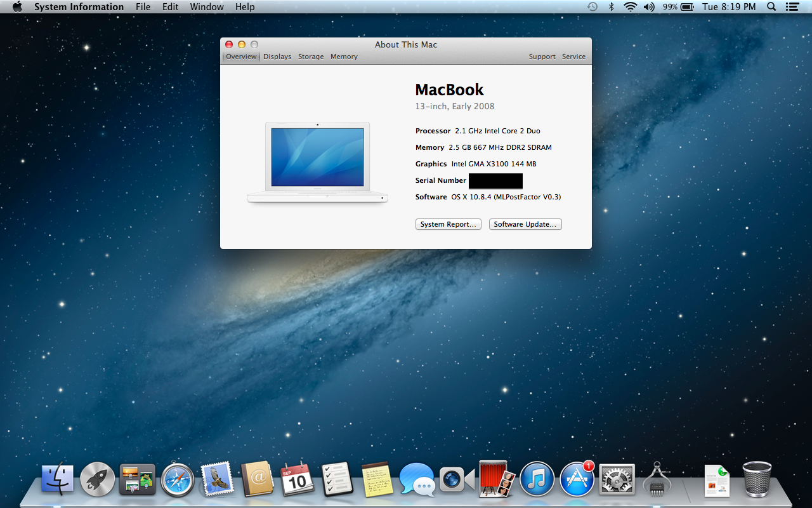Viewport: 812px width, 508px height.
Task: Click the Bluetooth menu bar icon
Action: tap(612, 7)
